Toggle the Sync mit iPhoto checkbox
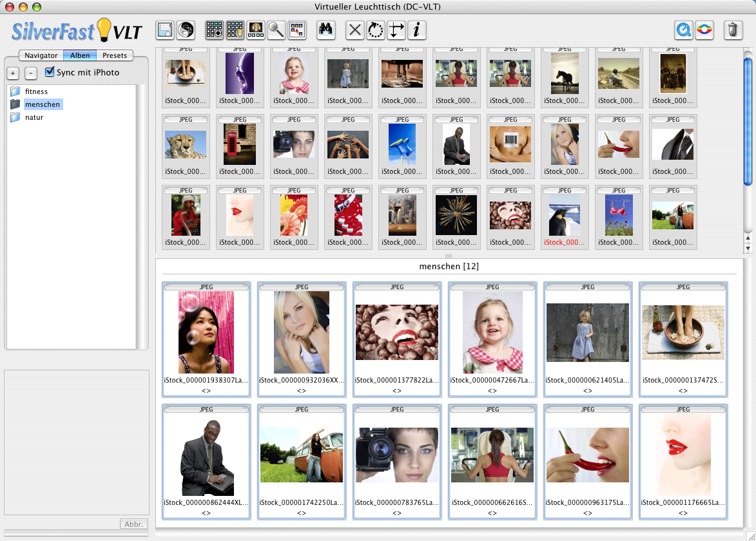This screenshot has width=756, height=541. pos(50,72)
